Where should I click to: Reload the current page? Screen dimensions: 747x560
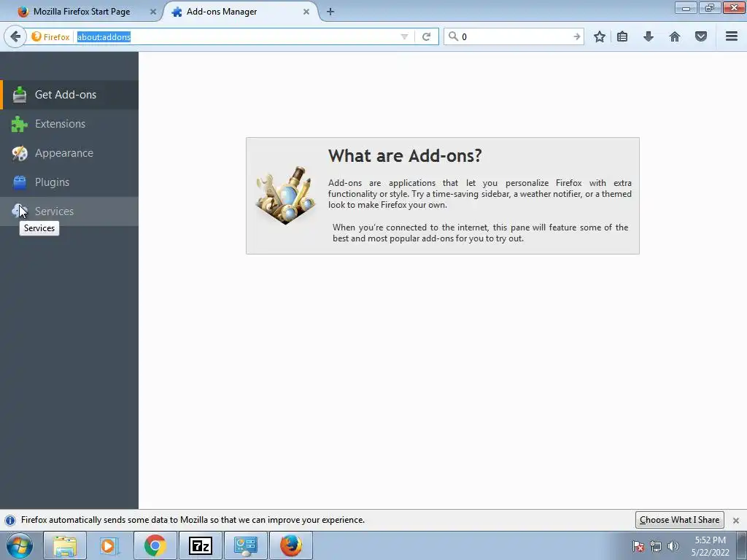(x=426, y=36)
